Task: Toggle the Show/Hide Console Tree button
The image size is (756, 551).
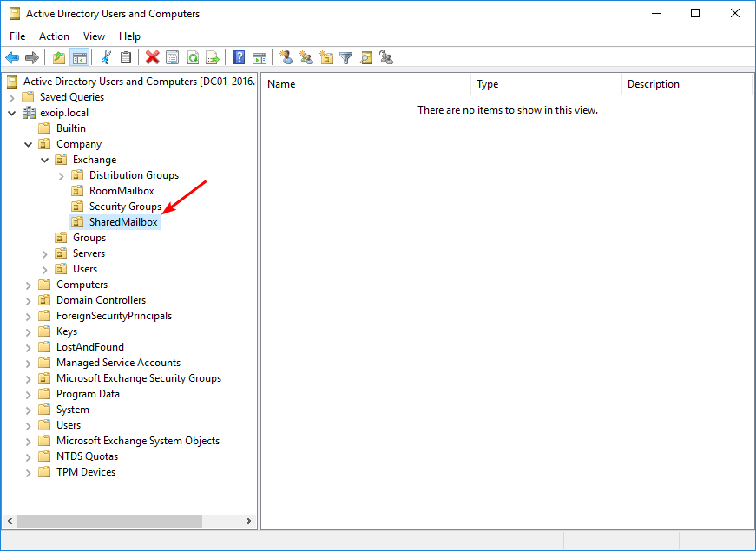Action: point(78,57)
